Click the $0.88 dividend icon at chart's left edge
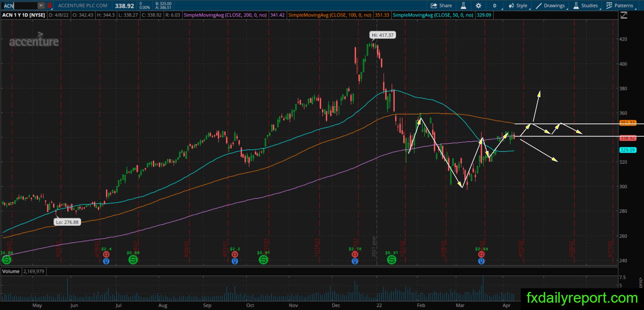Viewport: 644px width, 310px height. tap(6, 260)
